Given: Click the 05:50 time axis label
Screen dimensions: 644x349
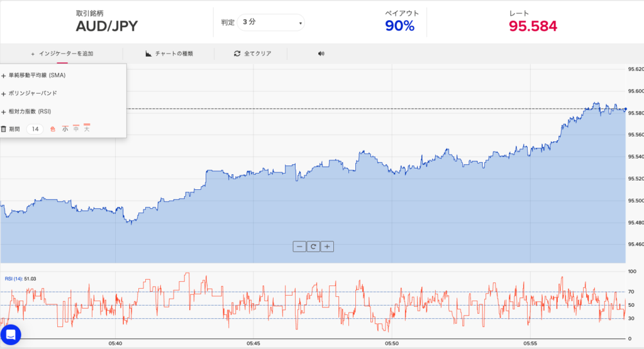Looking at the screenshot, I should [x=392, y=343].
